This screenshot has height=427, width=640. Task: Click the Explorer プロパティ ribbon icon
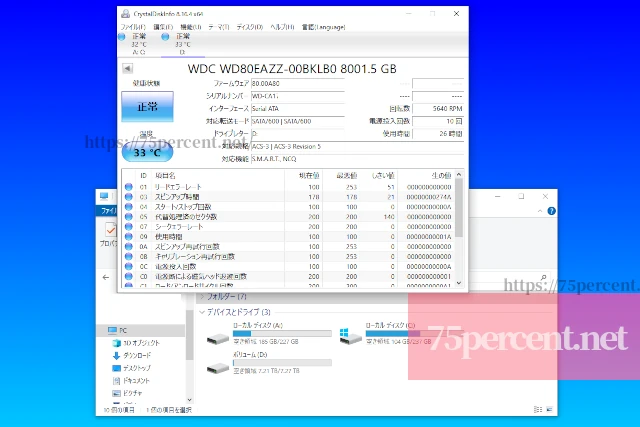pyautogui.click(x=108, y=234)
